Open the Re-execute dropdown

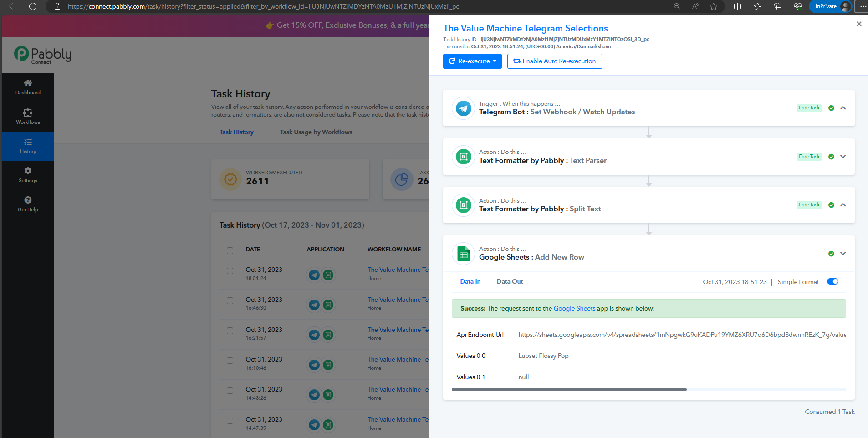pyautogui.click(x=472, y=61)
